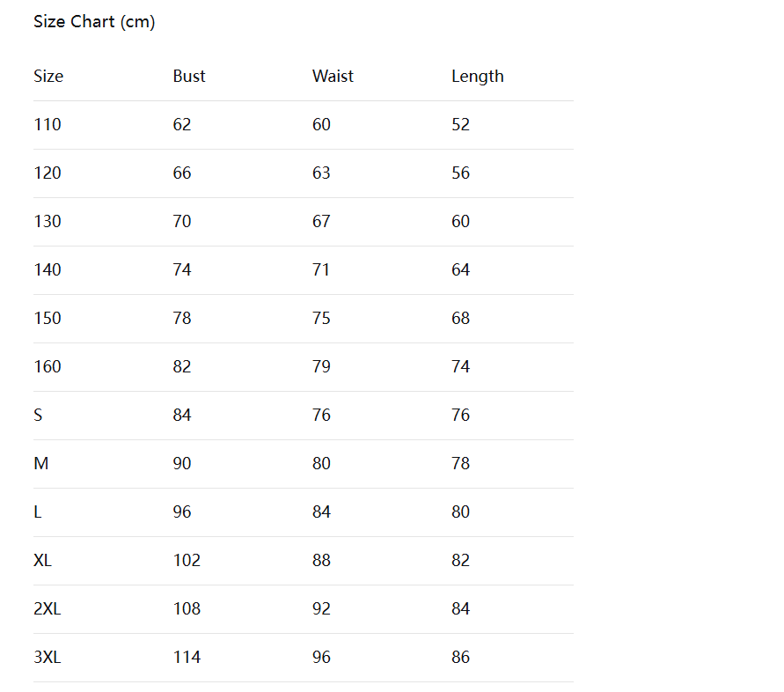
Task: Click the size 110 row label
Action: (x=48, y=124)
